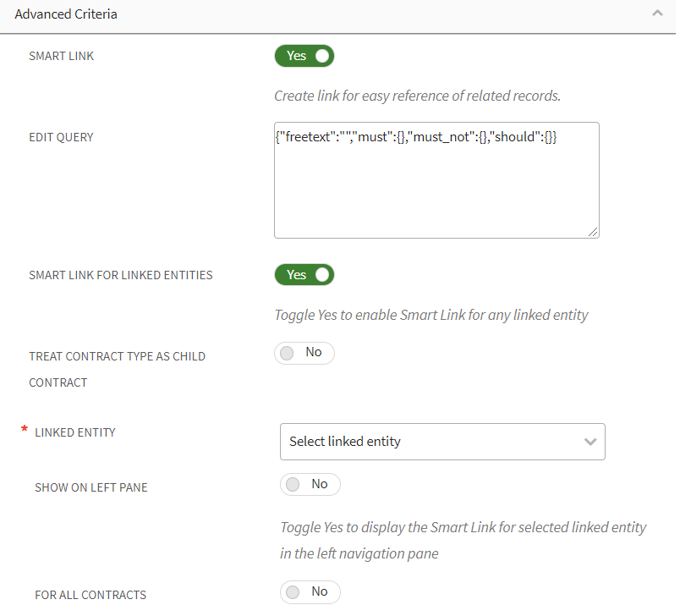Click the Show on Left Pane label

[x=91, y=487]
